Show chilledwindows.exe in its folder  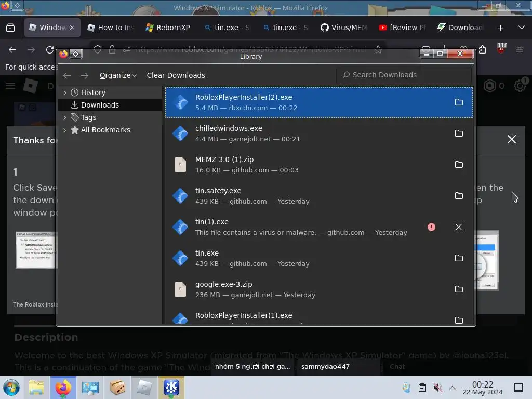pos(459,134)
